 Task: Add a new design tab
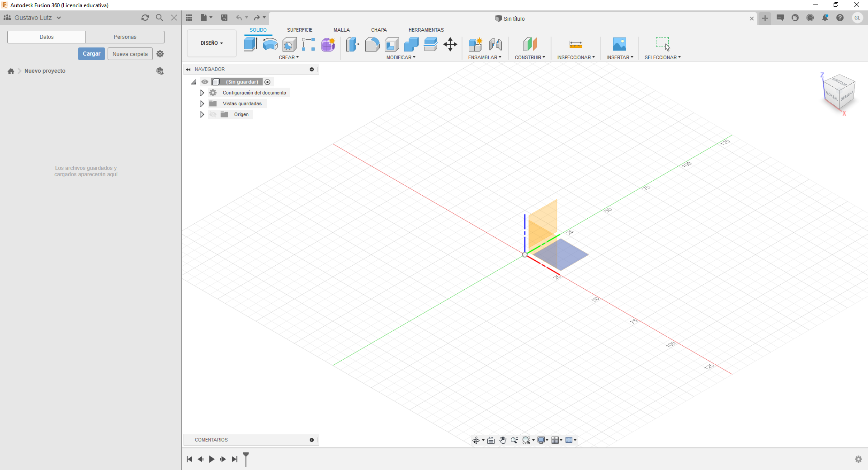coord(765,19)
